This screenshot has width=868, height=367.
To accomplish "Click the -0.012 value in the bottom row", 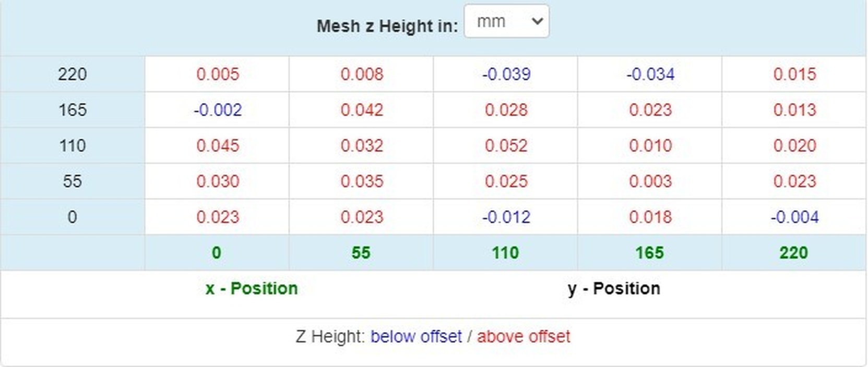I will point(506,217).
